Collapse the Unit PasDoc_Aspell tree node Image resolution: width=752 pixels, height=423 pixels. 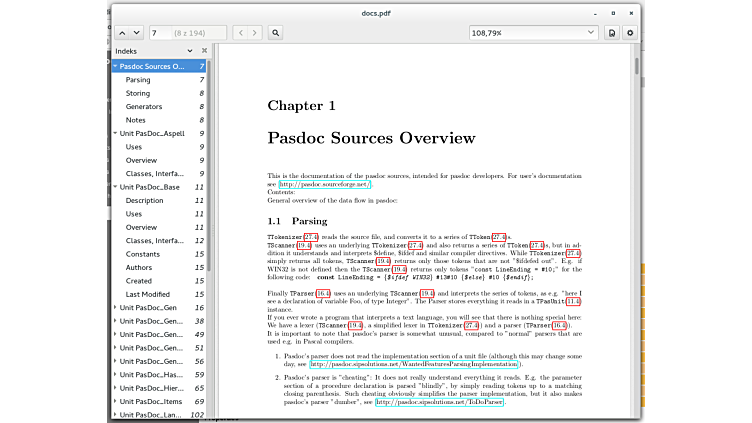116,133
